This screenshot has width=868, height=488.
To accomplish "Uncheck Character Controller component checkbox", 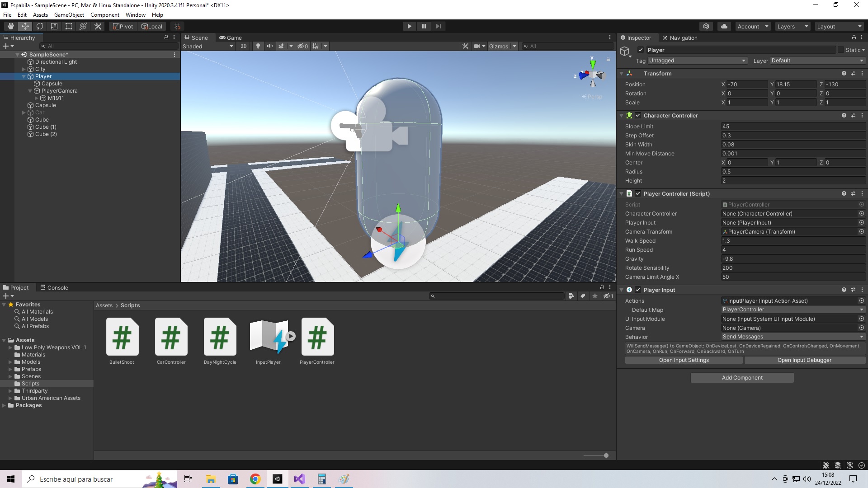I will 638,116.
